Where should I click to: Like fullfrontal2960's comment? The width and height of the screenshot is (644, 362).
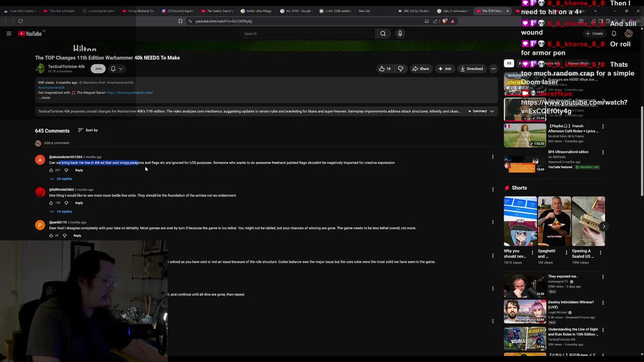51,203
